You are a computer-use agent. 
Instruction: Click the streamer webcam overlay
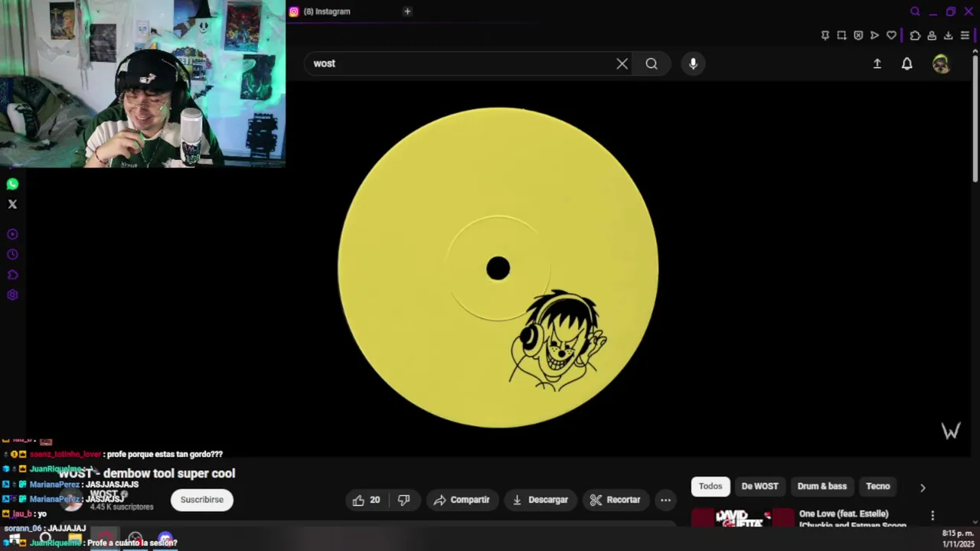[142, 83]
